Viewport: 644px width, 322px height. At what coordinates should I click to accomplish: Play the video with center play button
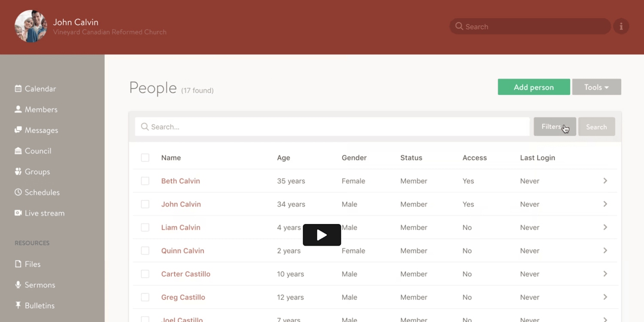coord(322,235)
